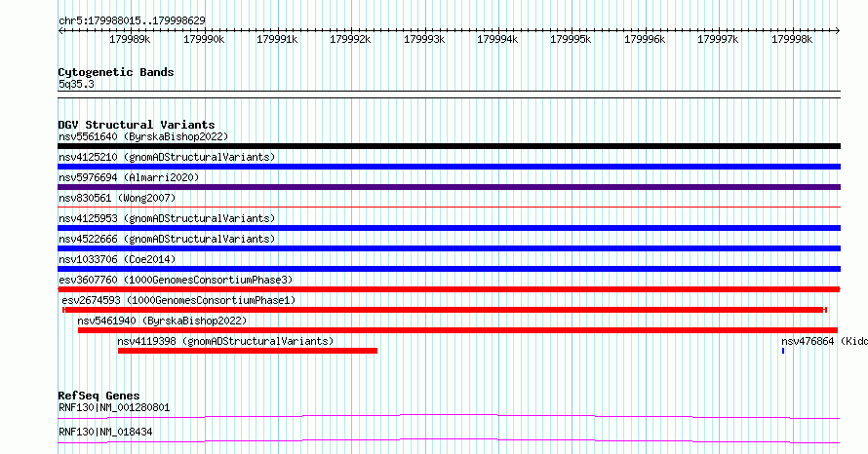868x454 pixels.
Task: Click the chr5:179988015..179998629 region label
Action: click(x=132, y=21)
